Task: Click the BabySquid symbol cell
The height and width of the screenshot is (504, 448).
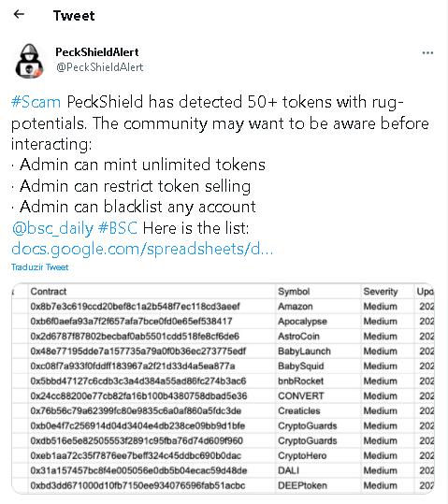Action: pyautogui.click(x=301, y=367)
